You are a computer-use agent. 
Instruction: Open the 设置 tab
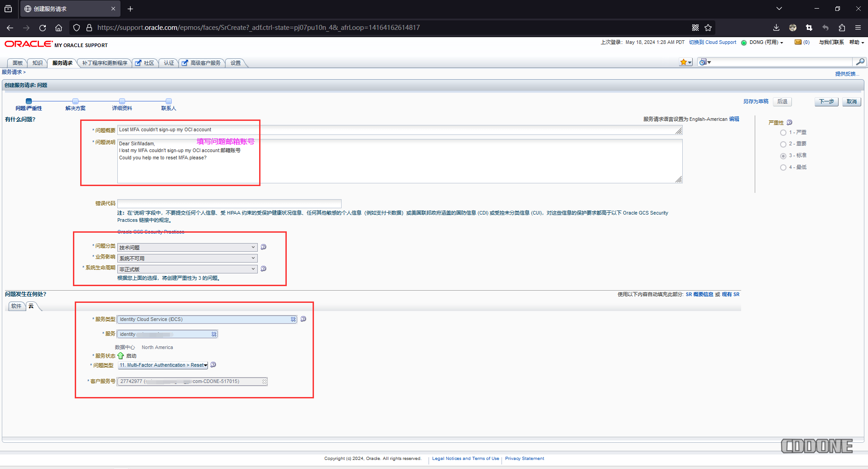pos(236,63)
